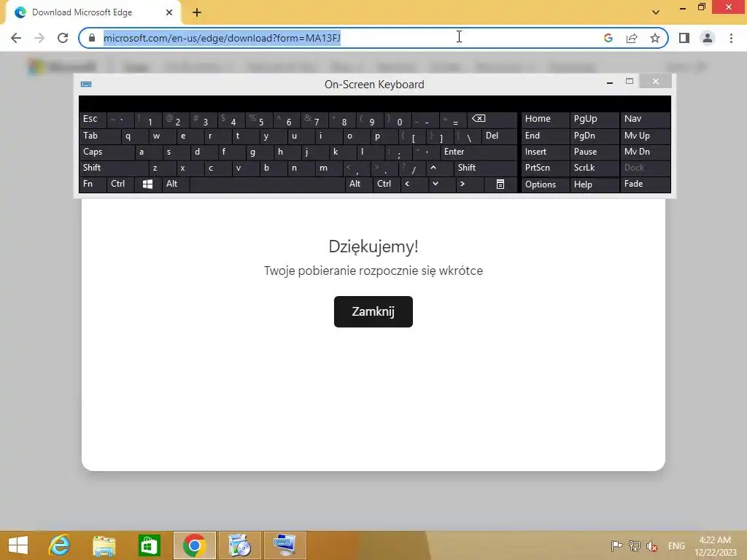Click the letter q key
This screenshot has height=560, width=747.
[x=133, y=136]
